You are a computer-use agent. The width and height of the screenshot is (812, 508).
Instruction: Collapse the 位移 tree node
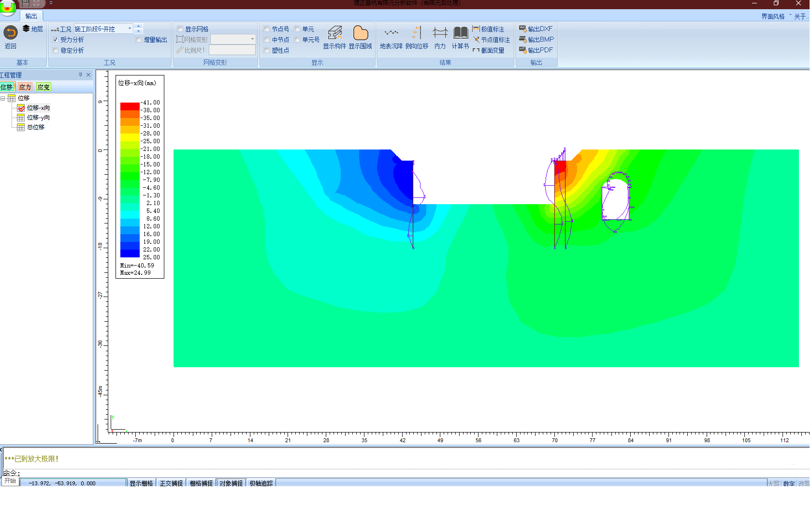(3, 98)
